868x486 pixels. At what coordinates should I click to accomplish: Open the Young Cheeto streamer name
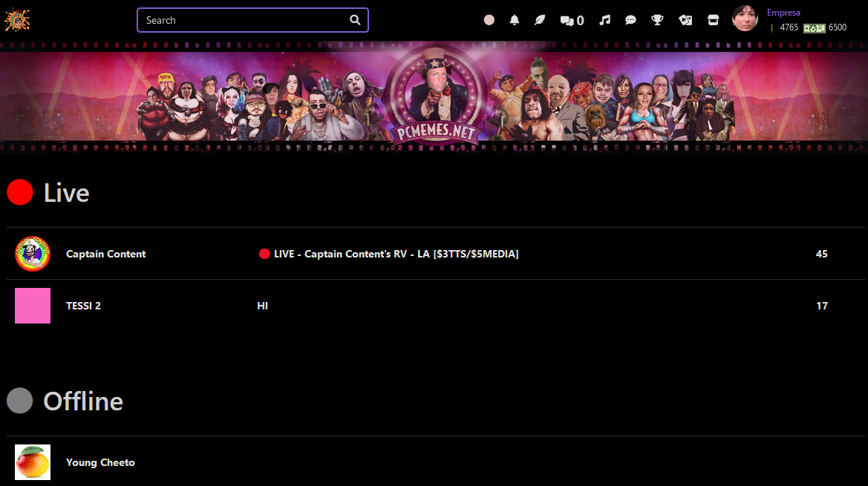100,462
